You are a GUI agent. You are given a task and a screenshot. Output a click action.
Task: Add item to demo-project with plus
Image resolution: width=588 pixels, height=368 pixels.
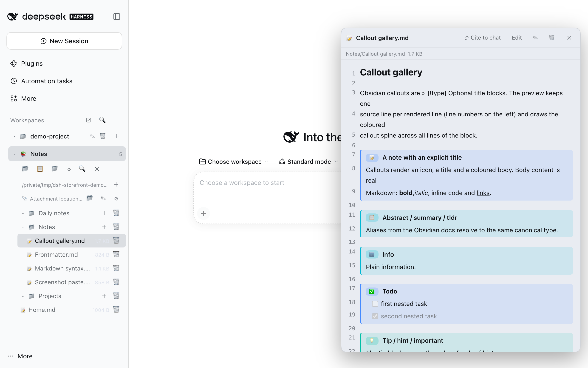pos(117,136)
